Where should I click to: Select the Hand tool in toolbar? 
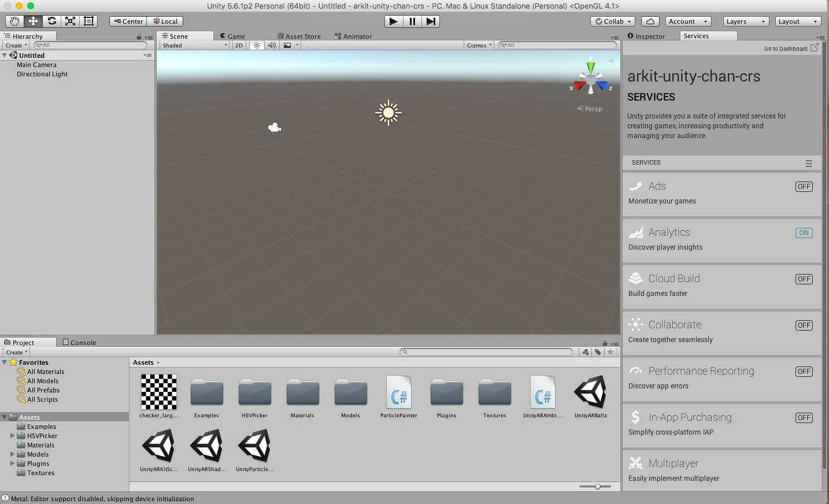pos(14,21)
